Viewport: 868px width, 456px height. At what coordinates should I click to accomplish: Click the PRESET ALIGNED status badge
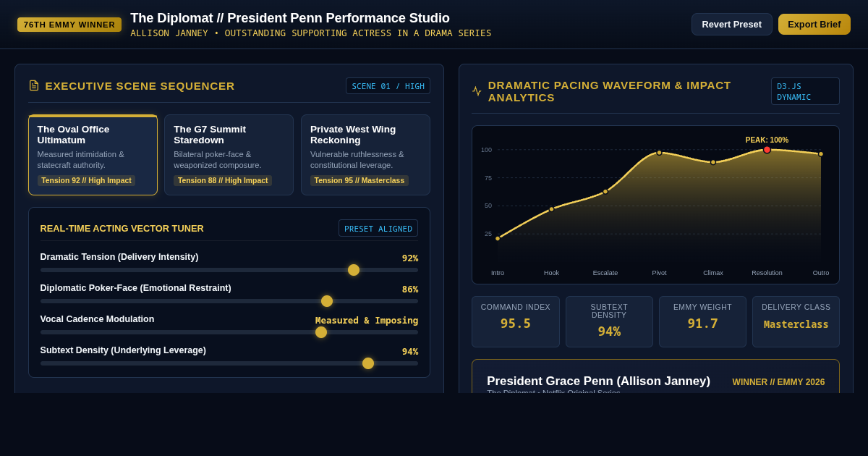[378, 229]
